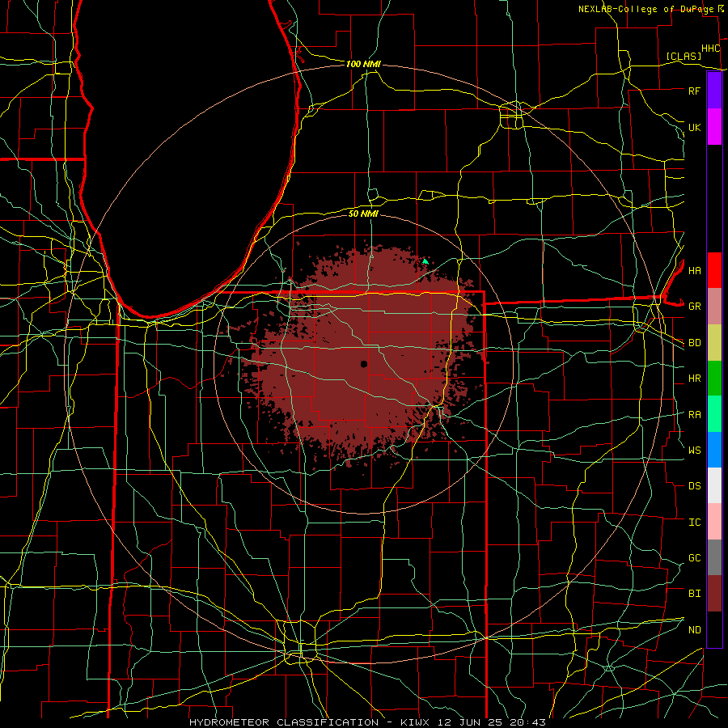Viewport: 728px width, 728px height.
Task: Click the GC gray legend swatch
Action: (714, 557)
